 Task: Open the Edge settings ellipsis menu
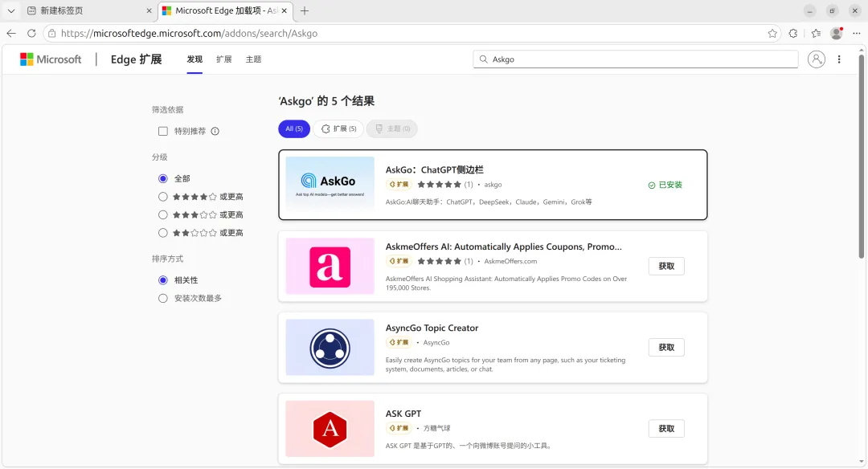coord(857,33)
